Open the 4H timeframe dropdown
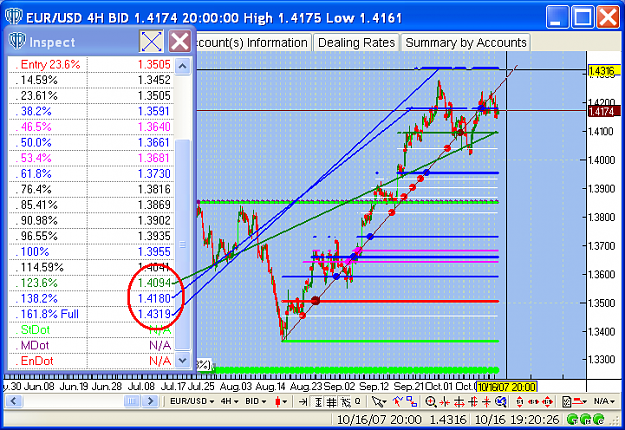Image resolution: width=625 pixels, height=430 pixels. pyautogui.click(x=230, y=401)
